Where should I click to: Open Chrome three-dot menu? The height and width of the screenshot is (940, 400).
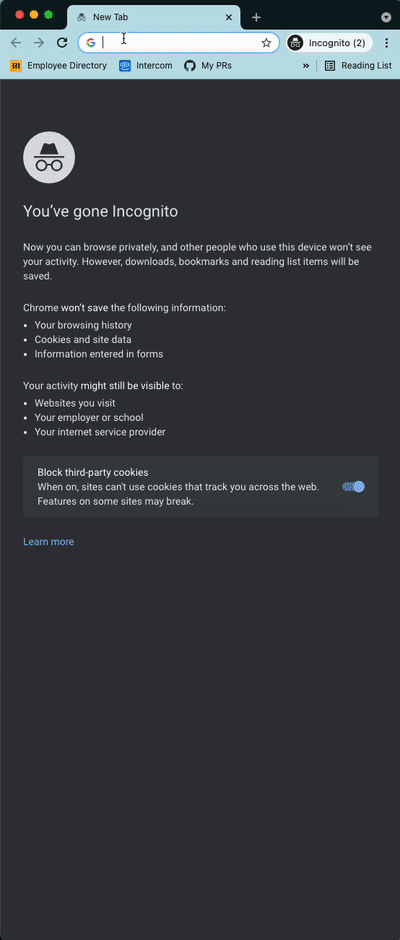click(x=387, y=43)
